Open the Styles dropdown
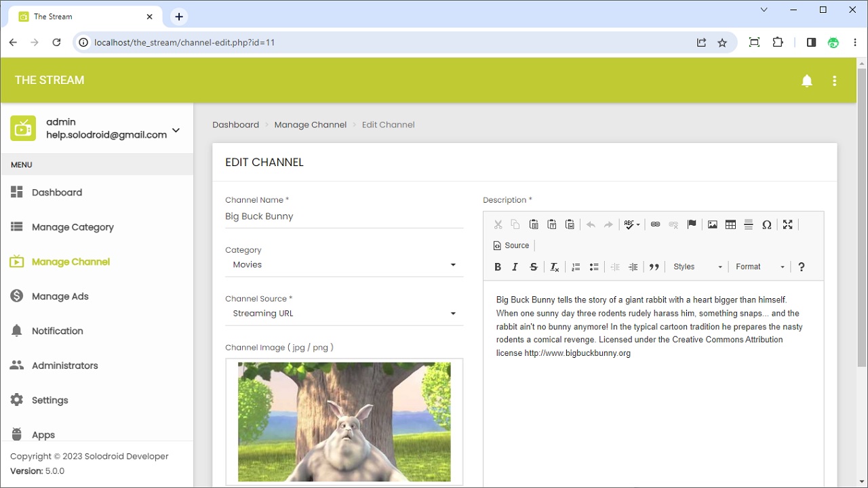Viewport: 868px width, 488px height. tap(698, 267)
